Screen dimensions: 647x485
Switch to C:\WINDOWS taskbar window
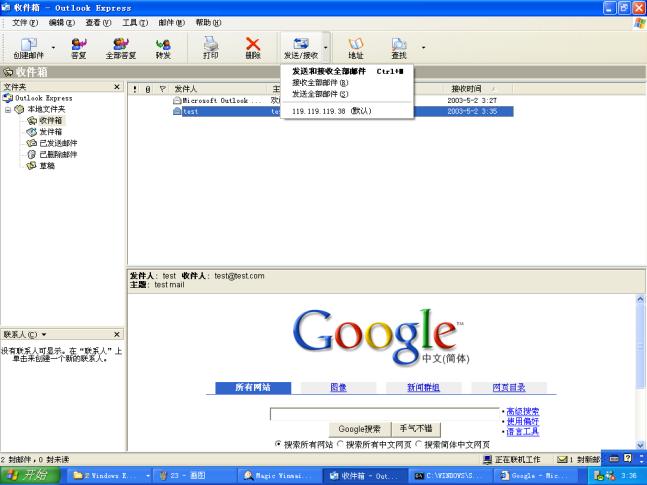tap(451, 476)
